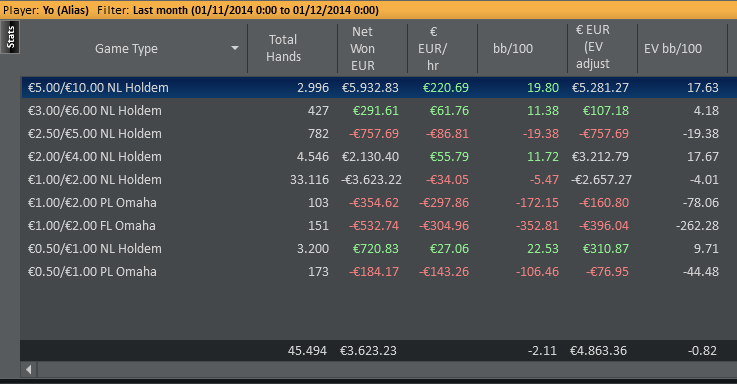Viewport: 737px width, 384px height.
Task: Click the Game Type sort dropdown arrow
Action: click(235, 48)
